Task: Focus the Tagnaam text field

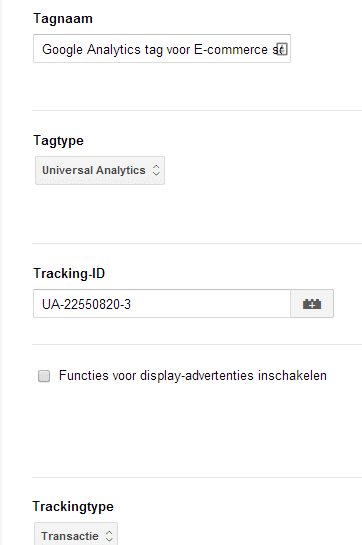Action: point(162,49)
